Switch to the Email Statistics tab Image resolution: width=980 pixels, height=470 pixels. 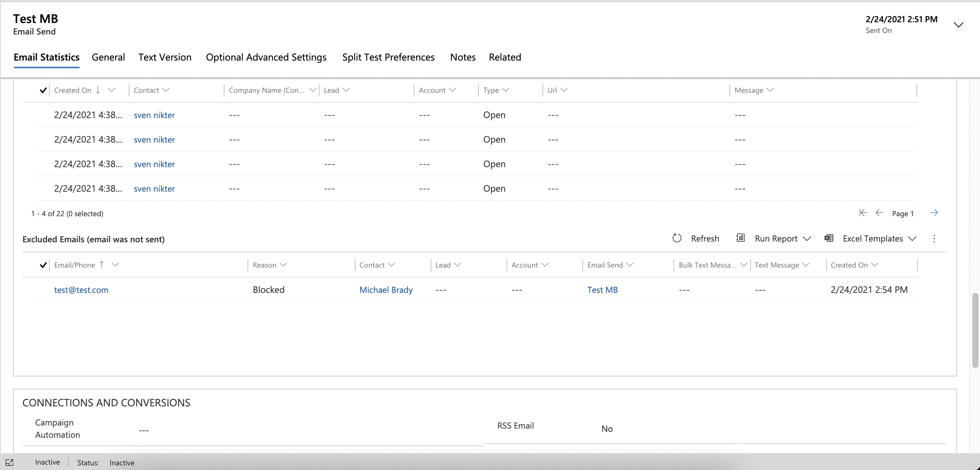point(47,57)
